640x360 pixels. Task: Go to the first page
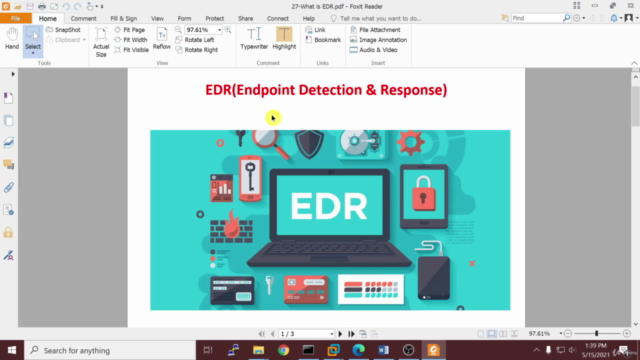pyautogui.click(x=261, y=334)
